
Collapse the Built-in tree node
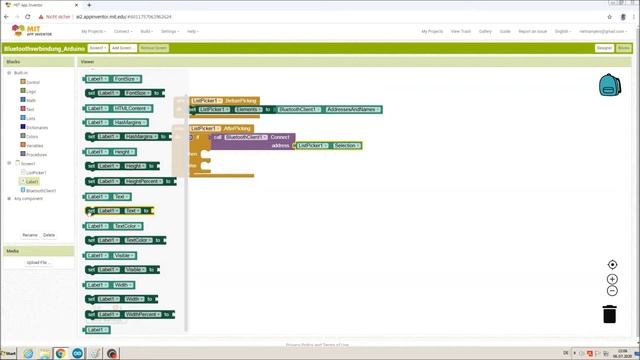pyautogui.click(x=9, y=73)
